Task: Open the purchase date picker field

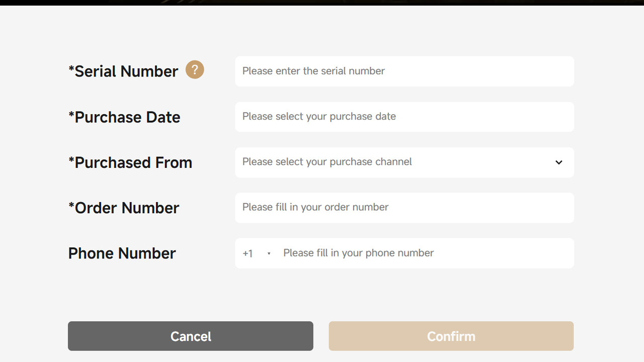Action: click(405, 117)
